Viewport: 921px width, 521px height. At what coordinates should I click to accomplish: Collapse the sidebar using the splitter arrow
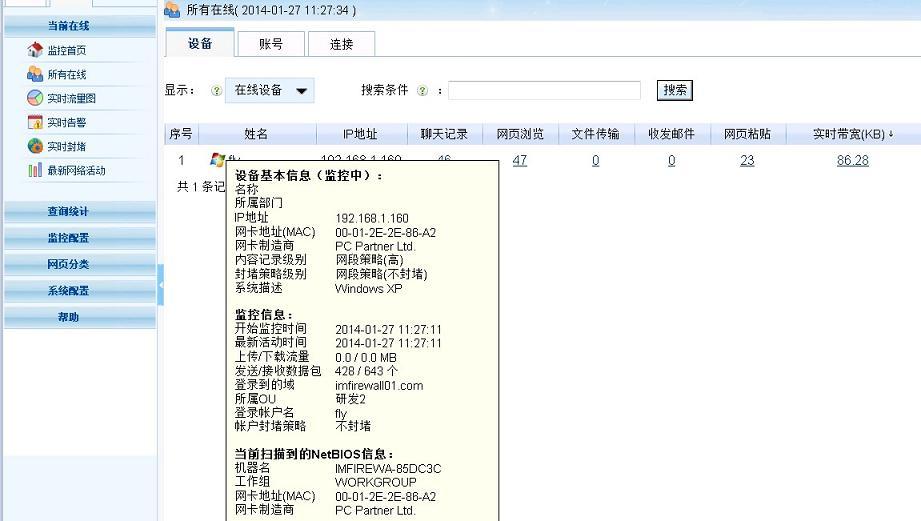tap(160, 286)
